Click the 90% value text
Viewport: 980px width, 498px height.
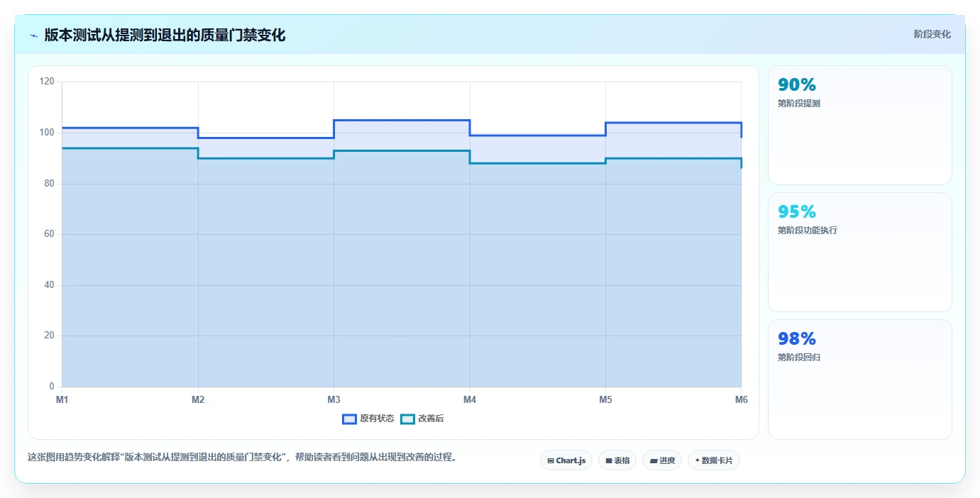click(797, 85)
